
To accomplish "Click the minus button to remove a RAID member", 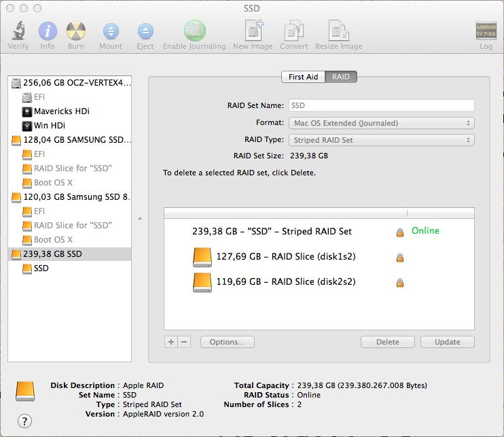I will (184, 342).
